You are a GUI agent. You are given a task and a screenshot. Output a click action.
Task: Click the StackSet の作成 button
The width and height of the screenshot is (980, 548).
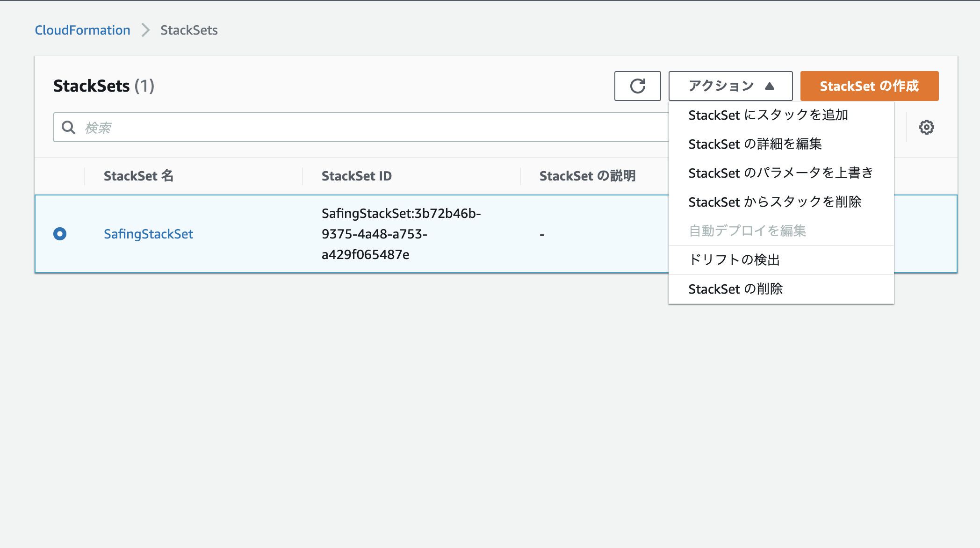click(869, 86)
